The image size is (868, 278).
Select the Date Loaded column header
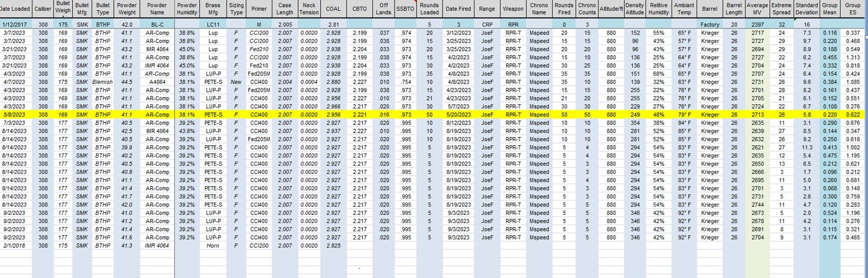pos(15,9)
